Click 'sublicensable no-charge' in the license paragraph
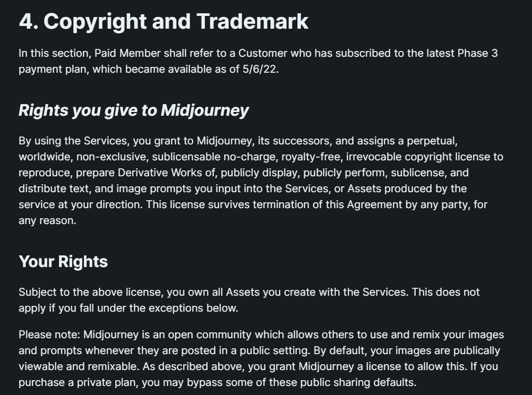The image size is (532, 395). (x=215, y=157)
